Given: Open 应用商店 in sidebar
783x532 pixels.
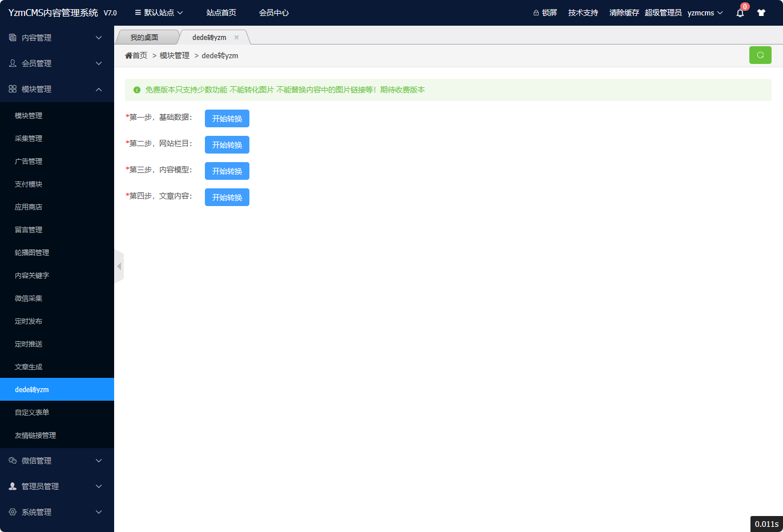Looking at the screenshot, I should (57, 207).
